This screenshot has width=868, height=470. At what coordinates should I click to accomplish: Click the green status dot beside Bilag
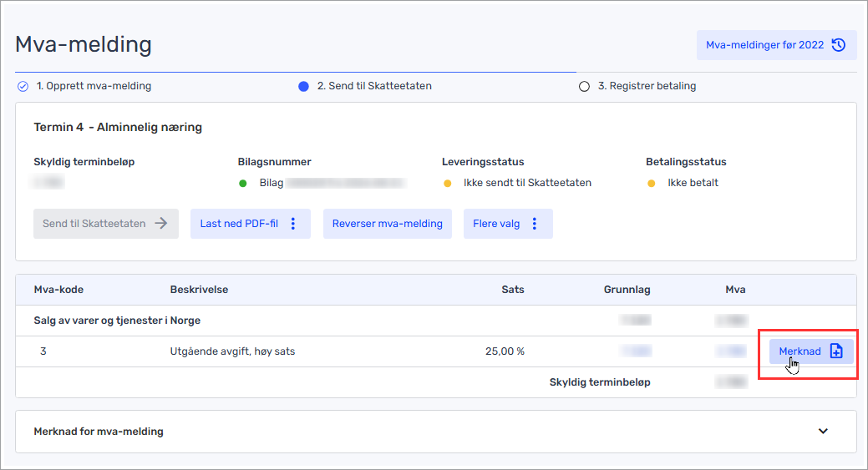(x=242, y=184)
